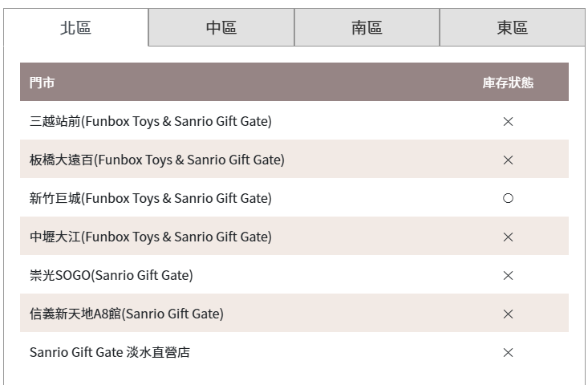
Task: Click the X stock icon for 崇光SOGO
Action: click(x=508, y=276)
